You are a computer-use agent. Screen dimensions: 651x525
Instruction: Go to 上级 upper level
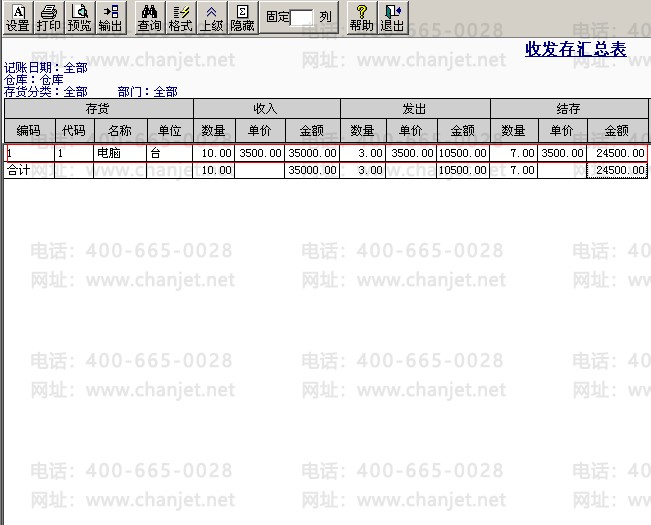[212, 18]
